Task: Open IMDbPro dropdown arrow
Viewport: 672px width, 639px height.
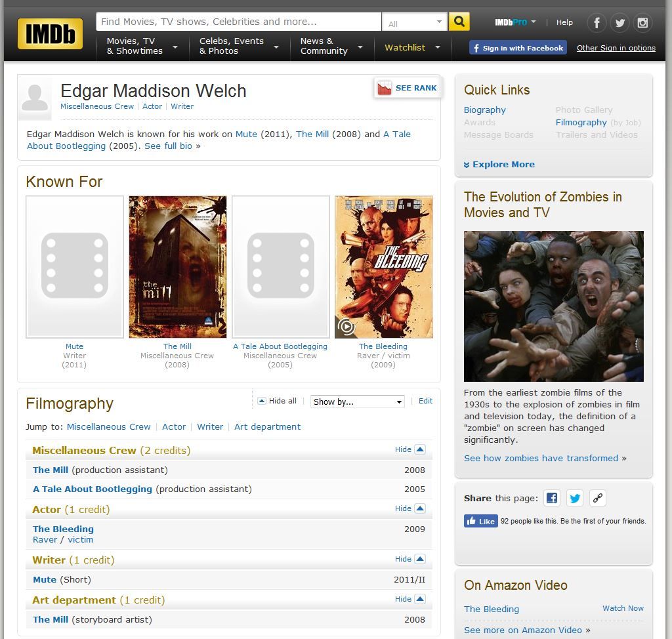Action: tap(534, 22)
